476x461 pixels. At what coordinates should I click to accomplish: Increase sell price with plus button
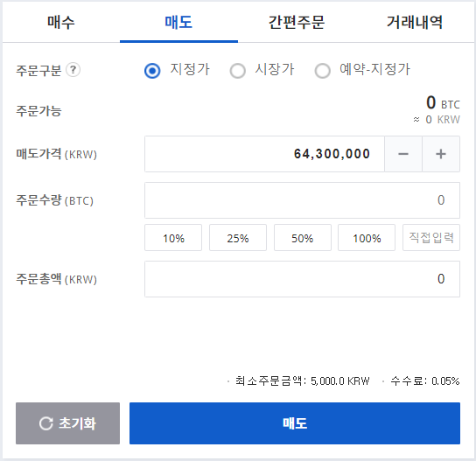[441, 154]
